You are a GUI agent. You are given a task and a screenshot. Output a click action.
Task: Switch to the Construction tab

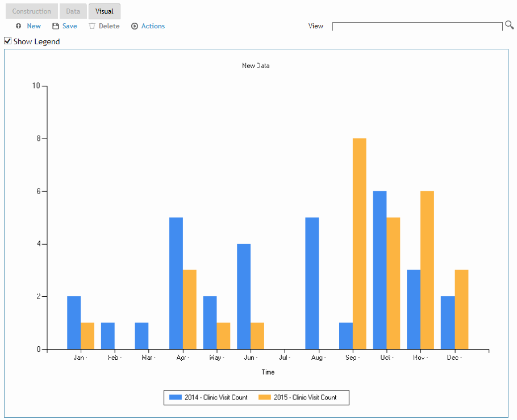(32, 11)
